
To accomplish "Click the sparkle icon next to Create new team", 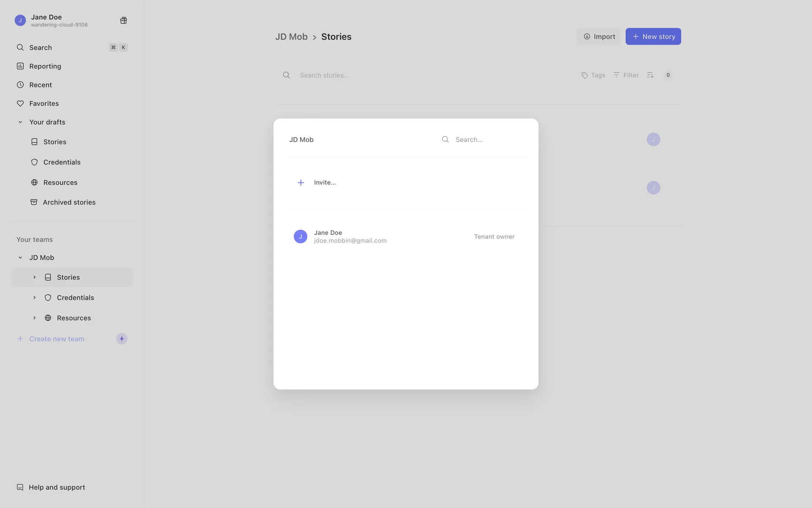I will click(x=122, y=339).
